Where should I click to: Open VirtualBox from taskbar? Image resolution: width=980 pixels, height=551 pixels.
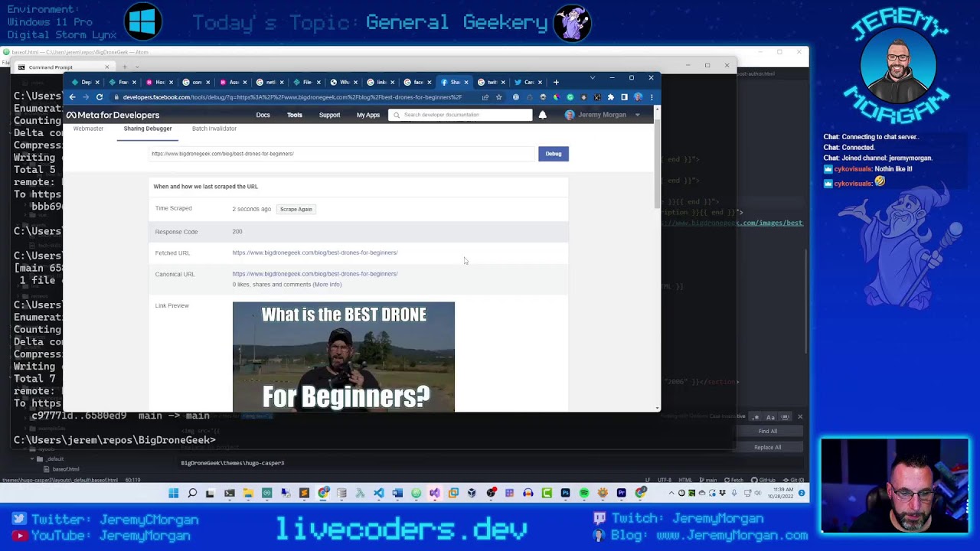click(x=472, y=493)
